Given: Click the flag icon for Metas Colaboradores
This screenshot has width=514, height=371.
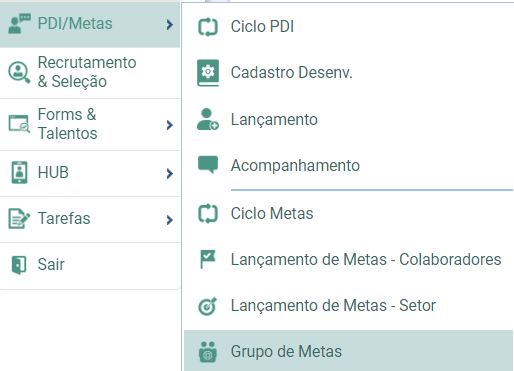Looking at the screenshot, I should [x=208, y=259].
